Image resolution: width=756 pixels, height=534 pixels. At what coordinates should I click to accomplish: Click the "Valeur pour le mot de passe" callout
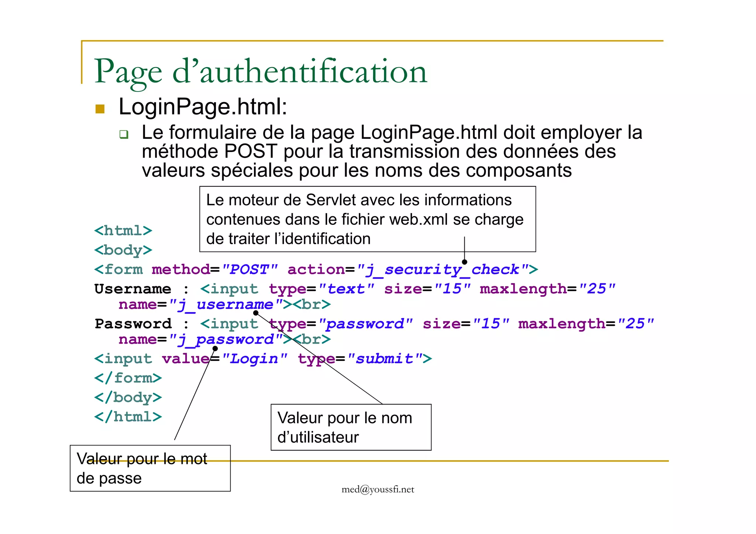pyautogui.click(x=150, y=468)
